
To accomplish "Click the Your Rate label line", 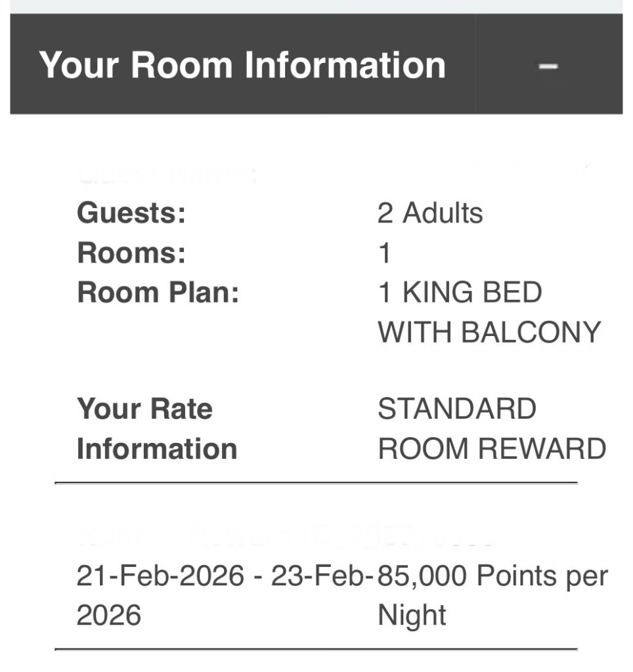I will pos(144,409).
